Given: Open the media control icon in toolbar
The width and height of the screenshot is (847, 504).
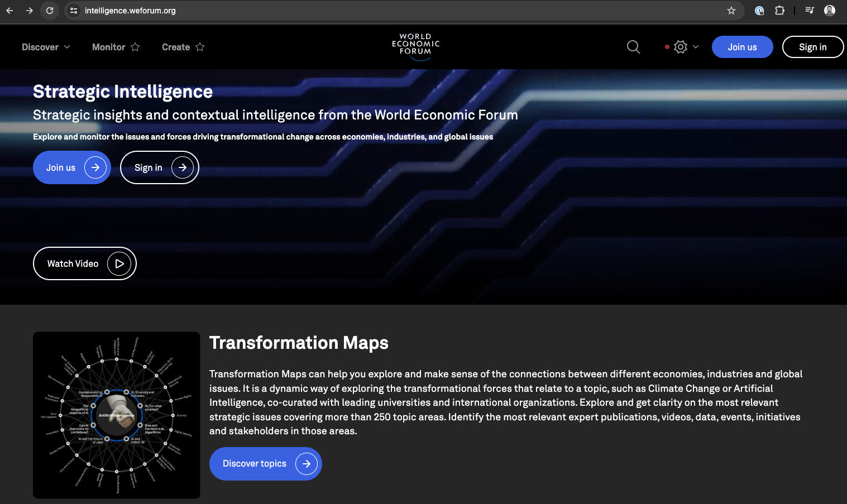Looking at the screenshot, I should 810,11.
